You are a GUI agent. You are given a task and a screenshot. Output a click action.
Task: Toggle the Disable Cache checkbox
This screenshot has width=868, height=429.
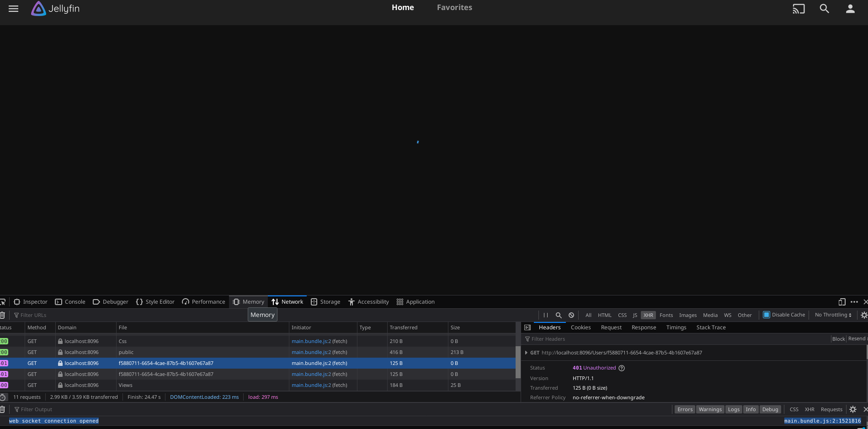(x=767, y=315)
